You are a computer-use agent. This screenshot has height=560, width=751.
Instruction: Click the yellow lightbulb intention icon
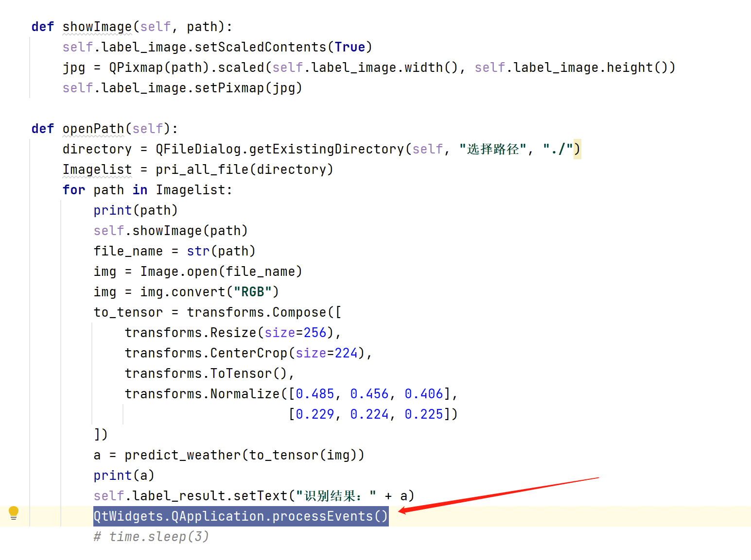pyautogui.click(x=14, y=513)
